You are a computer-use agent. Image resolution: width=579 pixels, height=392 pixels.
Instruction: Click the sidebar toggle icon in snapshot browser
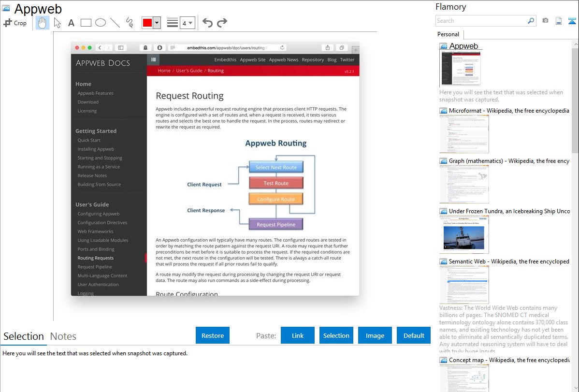pos(121,48)
